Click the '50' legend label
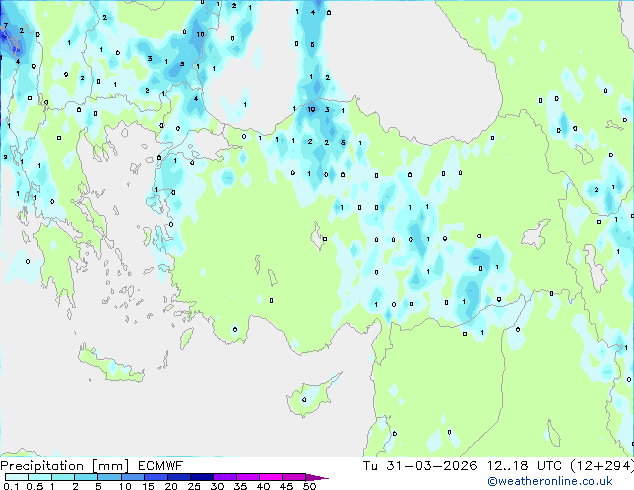The width and height of the screenshot is (634, 490). [309, 486]
